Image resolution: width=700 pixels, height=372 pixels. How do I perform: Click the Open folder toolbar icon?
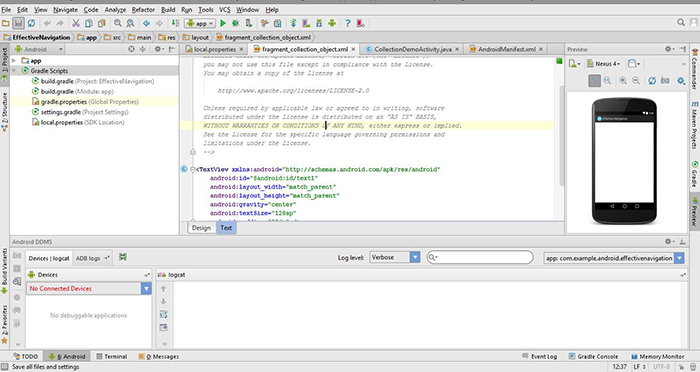(x=6, y=23)
